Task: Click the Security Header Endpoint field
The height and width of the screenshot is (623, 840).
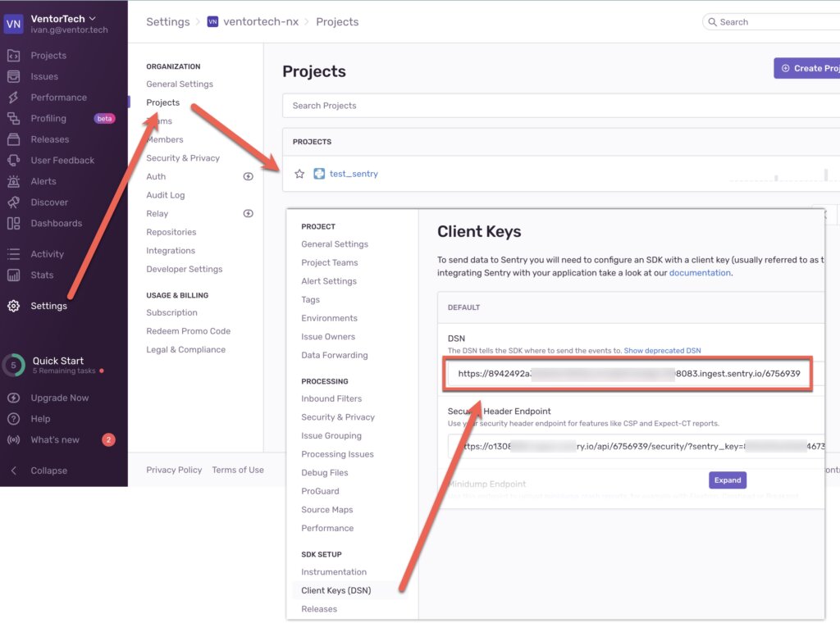Action: (x=637, y=447)
